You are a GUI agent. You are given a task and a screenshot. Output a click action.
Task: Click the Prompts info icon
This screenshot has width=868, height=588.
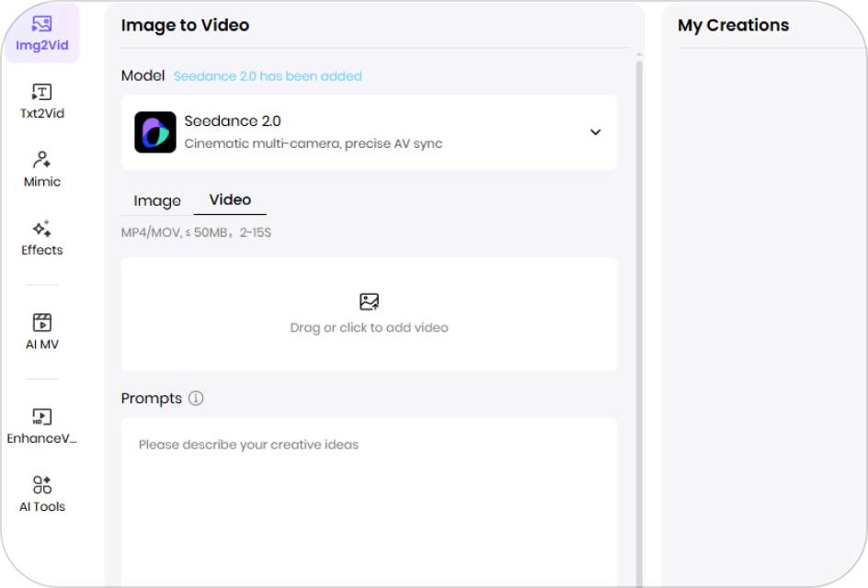coord(196,398)
